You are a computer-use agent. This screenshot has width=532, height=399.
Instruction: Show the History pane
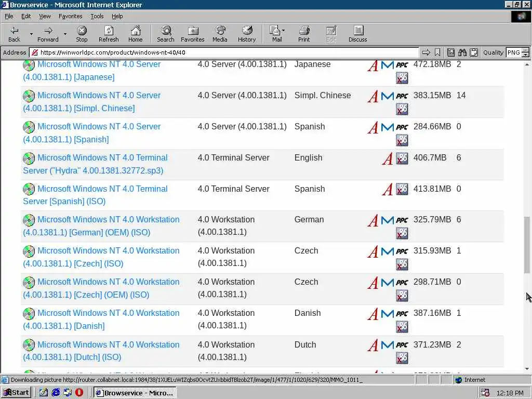tap(247, 34)
